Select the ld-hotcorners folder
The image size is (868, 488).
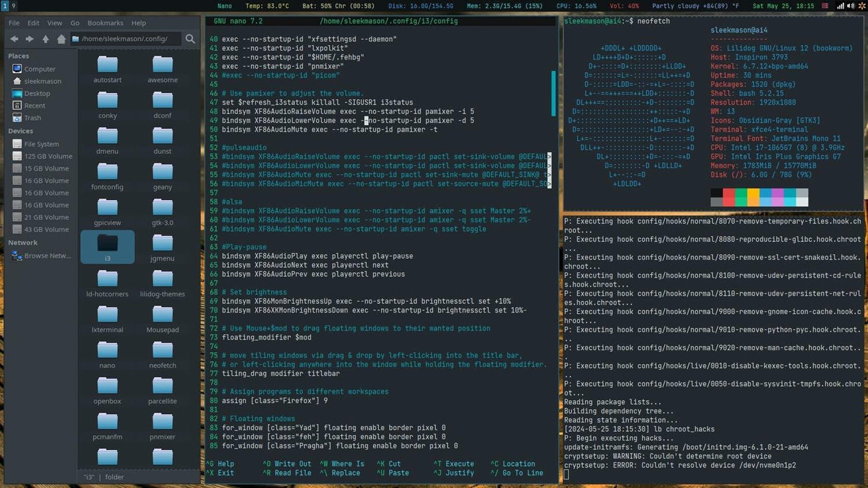pyautogui.click(x=108, y=284)
